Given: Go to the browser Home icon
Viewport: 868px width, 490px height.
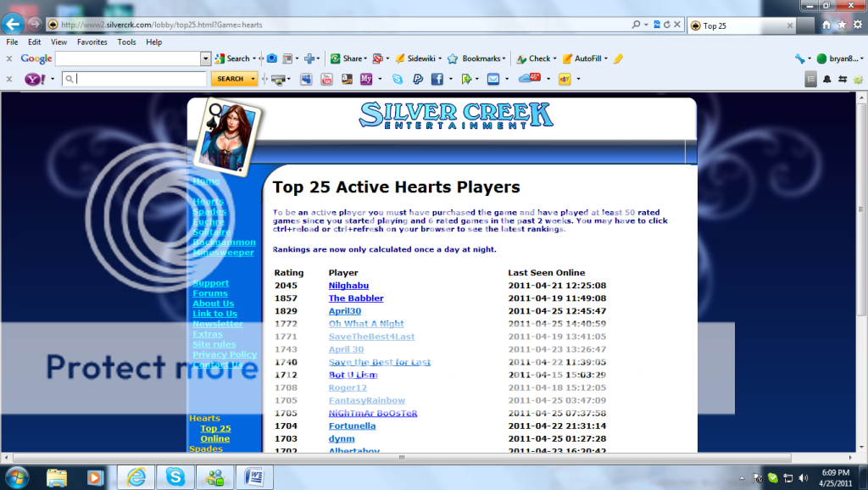Looking at the screenshot, I should click(x=826, y=25).
